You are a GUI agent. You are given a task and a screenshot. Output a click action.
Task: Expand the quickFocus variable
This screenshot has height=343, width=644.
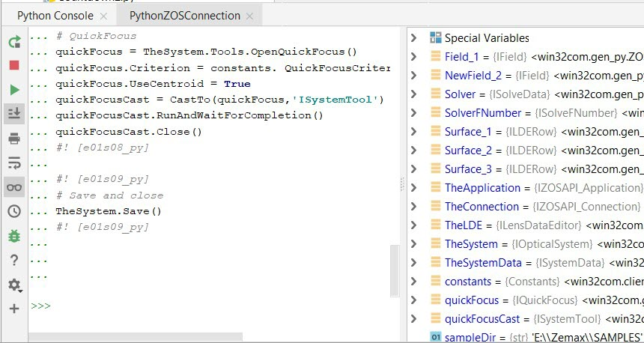click(x=413, y=300)
